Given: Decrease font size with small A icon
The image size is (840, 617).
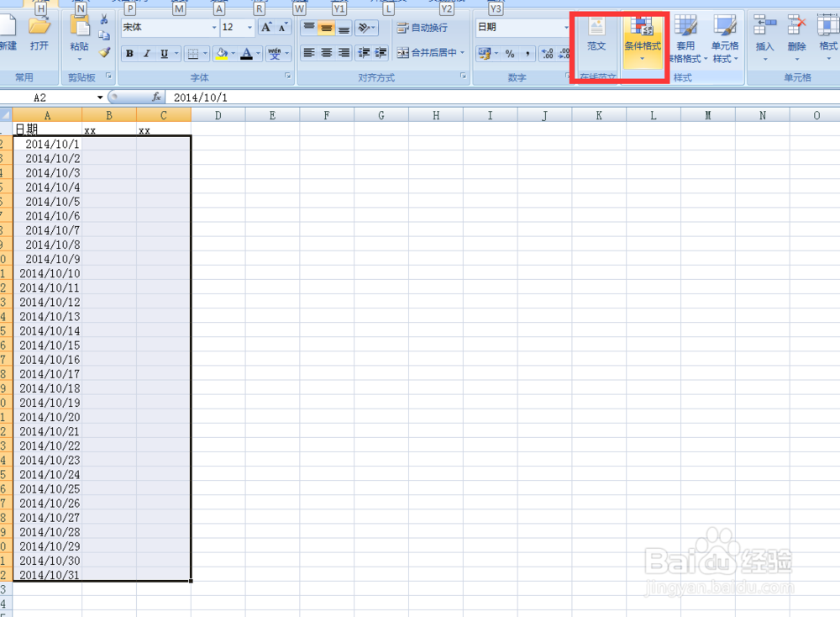Looking at the screenshot, I should (282, 28).
